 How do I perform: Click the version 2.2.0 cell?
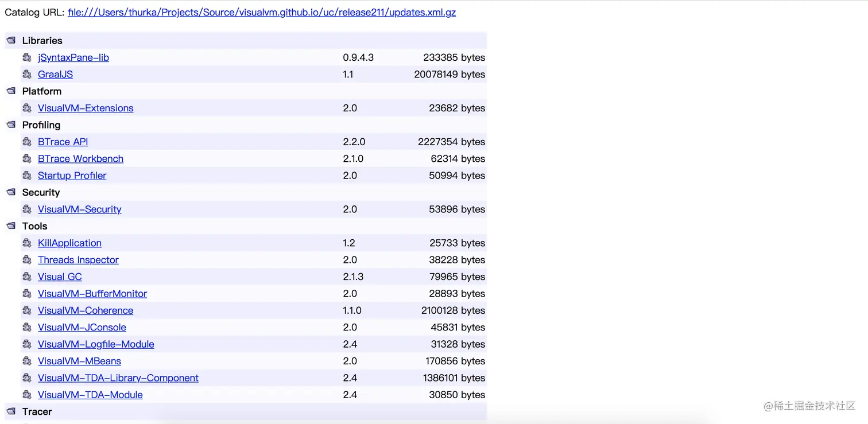click(354, 142)
